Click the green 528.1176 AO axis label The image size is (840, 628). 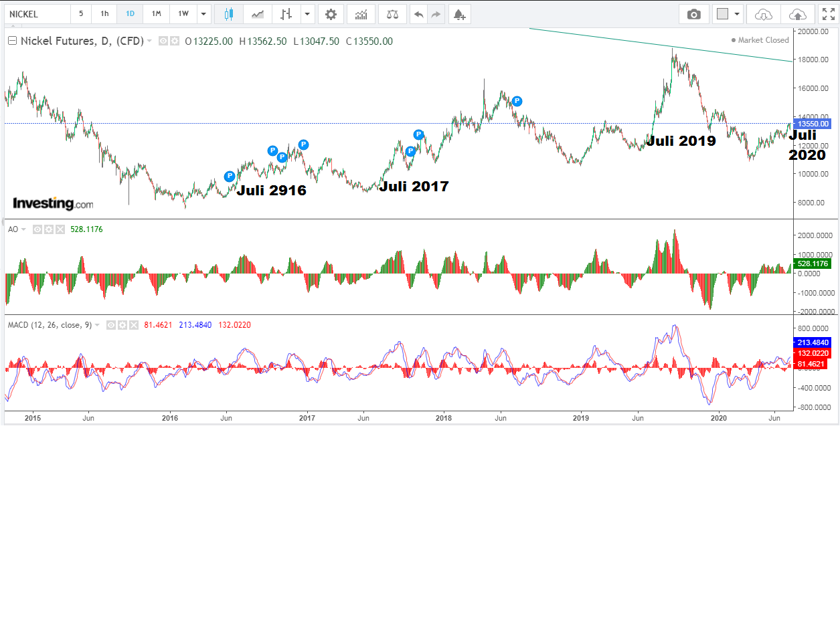coord(811,264)
